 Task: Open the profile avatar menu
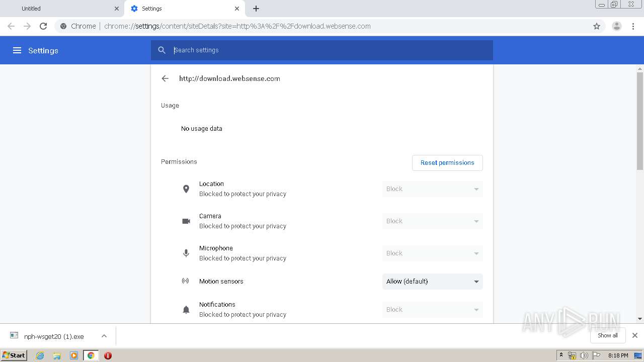click(617, 26)
